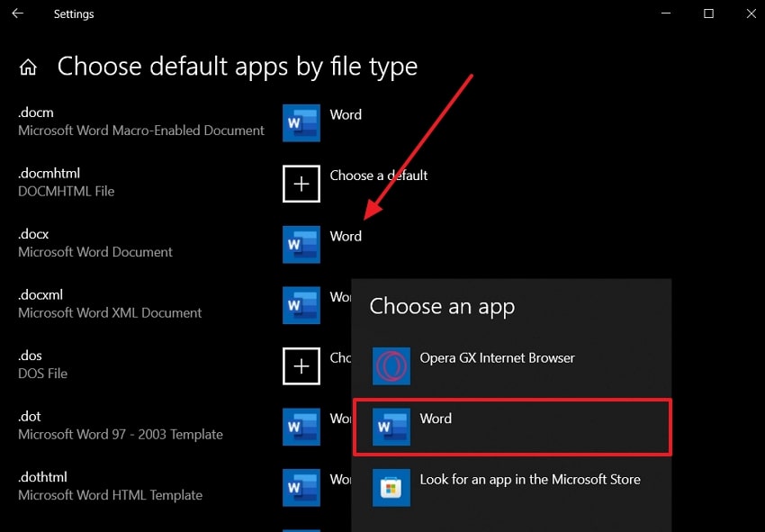This screenshot has height=532, width=765.
Task: Select the .dos file type text
Action: [30, 356]
